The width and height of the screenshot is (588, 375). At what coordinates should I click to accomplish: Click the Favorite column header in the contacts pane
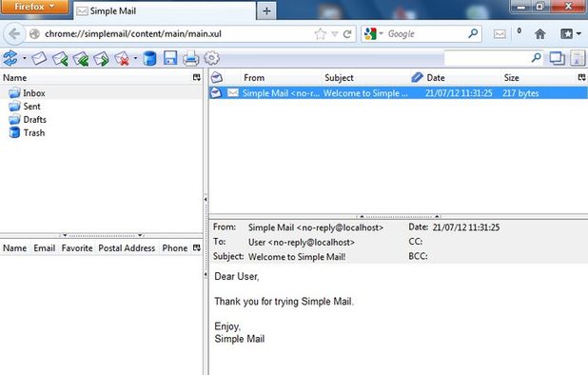77,247
